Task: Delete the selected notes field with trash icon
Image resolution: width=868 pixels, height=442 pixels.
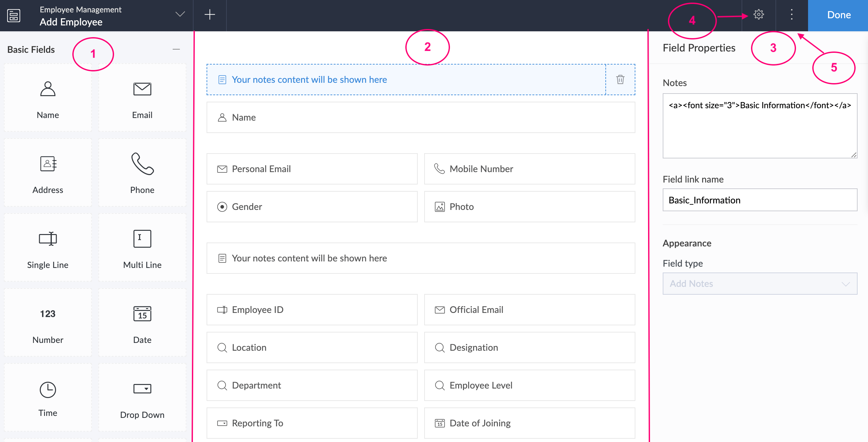Action: tap(620, 80)
